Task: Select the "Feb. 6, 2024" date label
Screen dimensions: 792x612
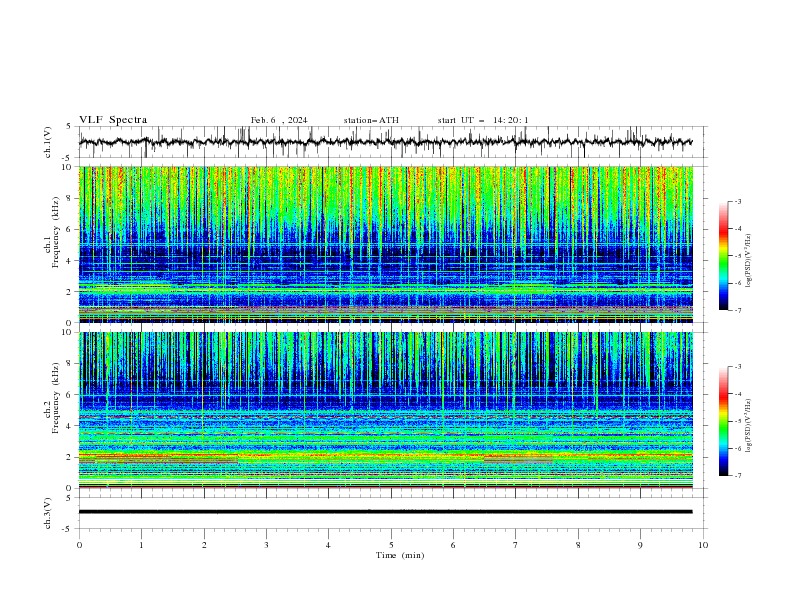Action: (x=279, y=120)
